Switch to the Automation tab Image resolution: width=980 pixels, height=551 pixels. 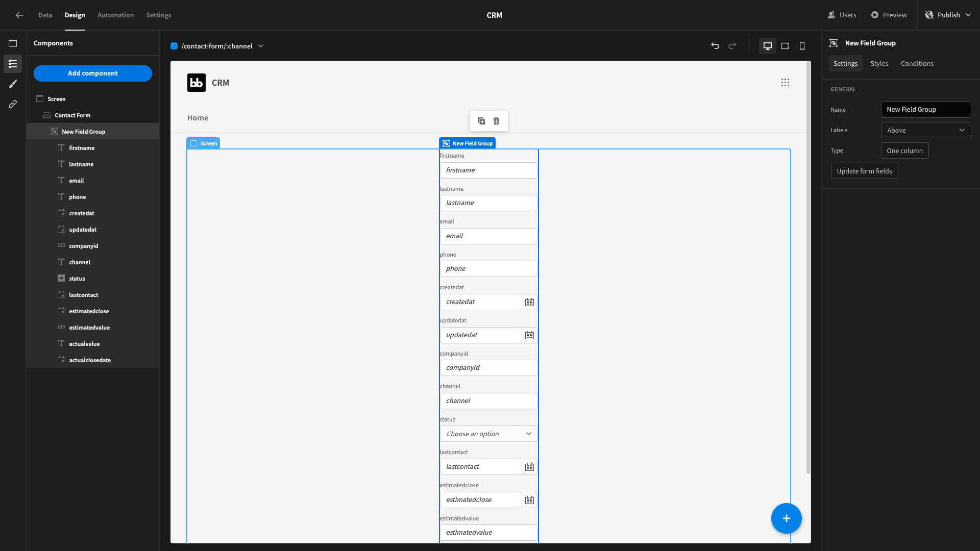point(116,15)
